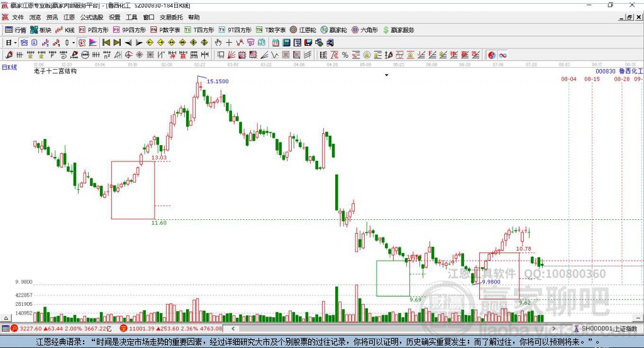Open the 江恩 menu
The width and height of the screenshot is (644, 348).
click(69, 17)
